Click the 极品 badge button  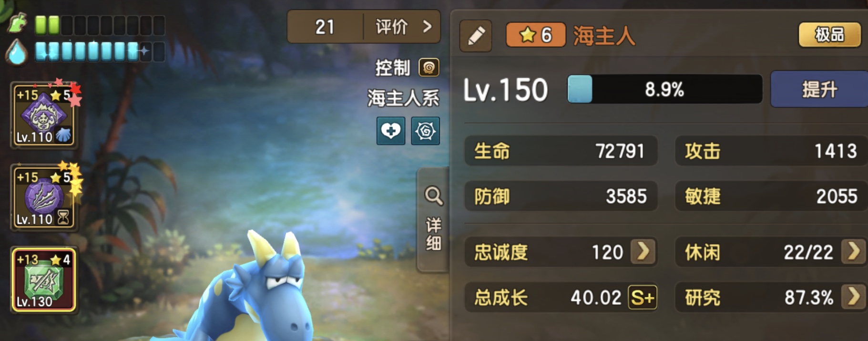click(x=830, y=34)
